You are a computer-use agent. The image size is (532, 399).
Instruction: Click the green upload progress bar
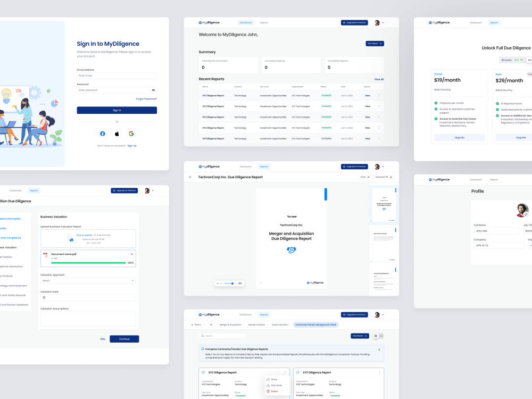pos(88,263)
